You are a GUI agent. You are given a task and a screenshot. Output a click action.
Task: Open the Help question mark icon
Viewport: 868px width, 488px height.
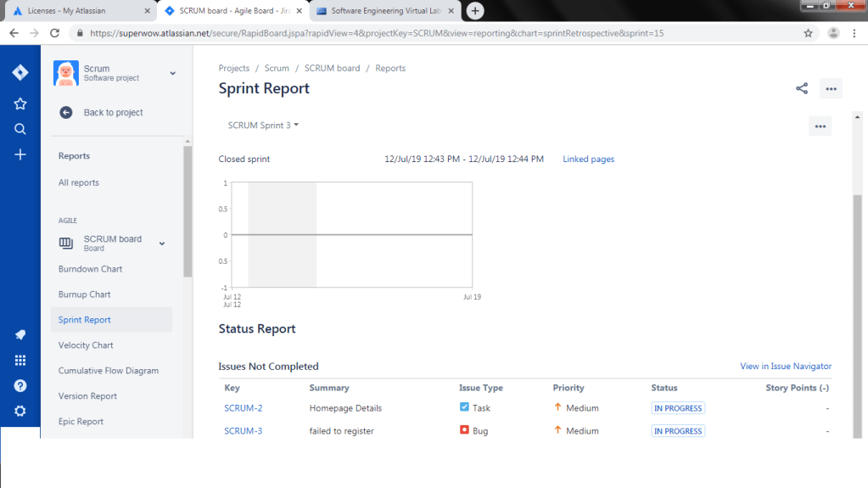(20, 385)
